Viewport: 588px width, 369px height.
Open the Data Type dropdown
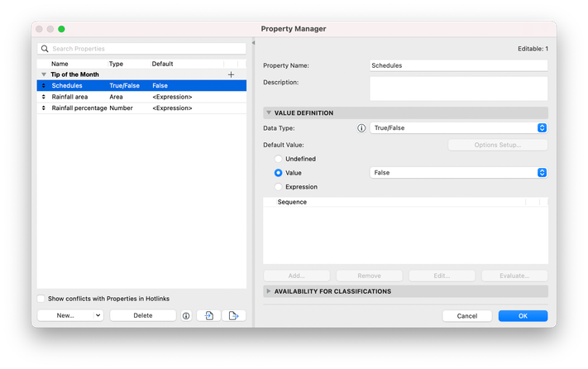(459, 128)
